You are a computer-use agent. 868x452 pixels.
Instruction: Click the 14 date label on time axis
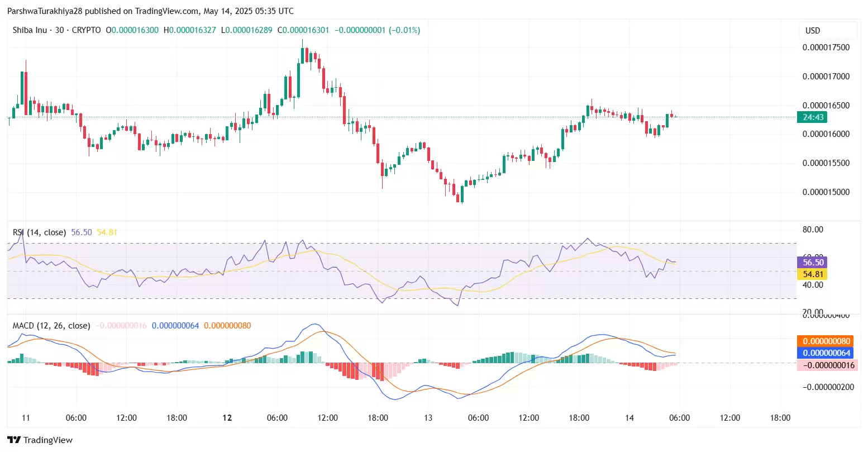(629, 417)
